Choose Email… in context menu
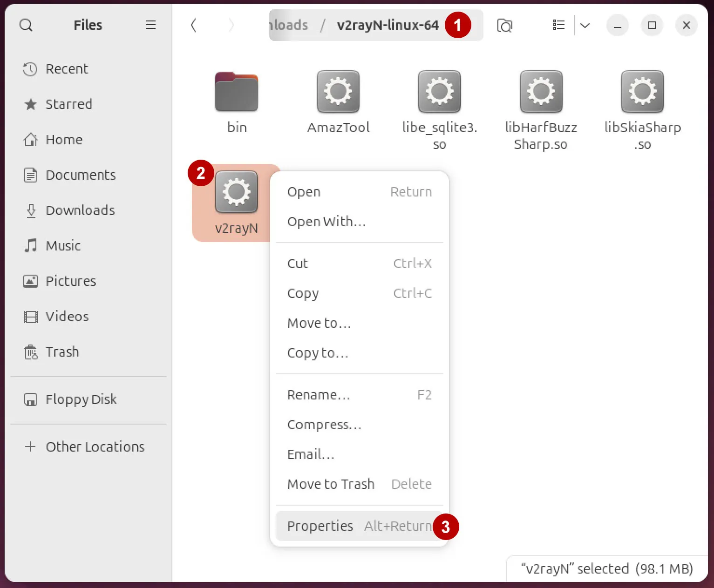The height and width of the screenshot is (588, 714). (360, 454)
